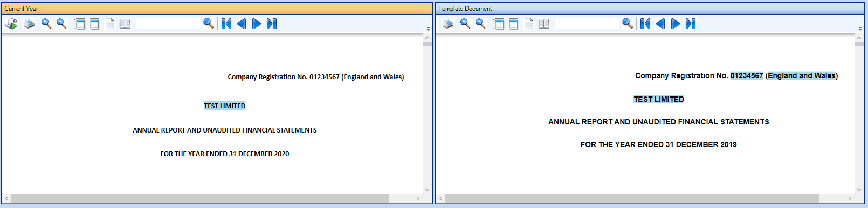Screen dimensions: 868x208
Task: Go to next page in Current Year pane
Action: 257,24
